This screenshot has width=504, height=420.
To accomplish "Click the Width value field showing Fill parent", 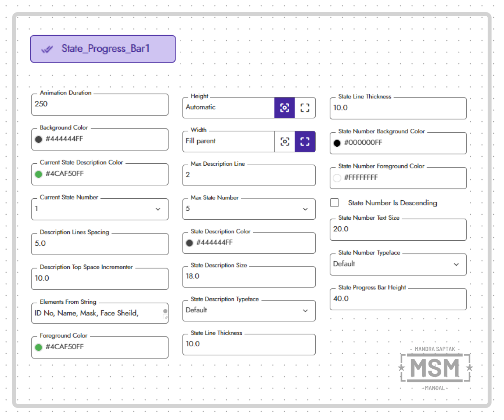I will point(228,142).
